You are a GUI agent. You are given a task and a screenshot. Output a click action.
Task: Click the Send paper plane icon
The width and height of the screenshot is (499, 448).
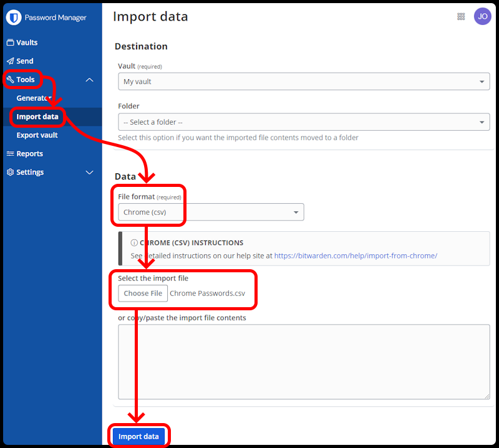click(x=10, y=60)
